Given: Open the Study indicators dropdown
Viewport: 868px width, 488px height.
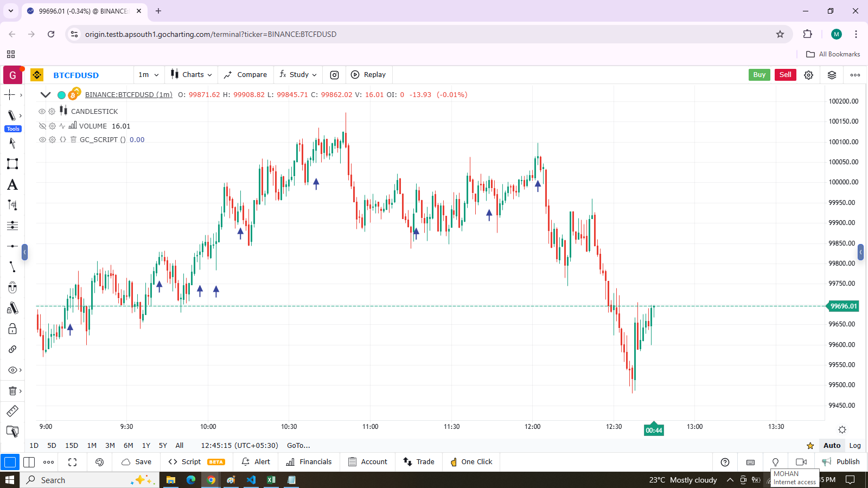Looking at the screenshot, I should pos(298,75).
